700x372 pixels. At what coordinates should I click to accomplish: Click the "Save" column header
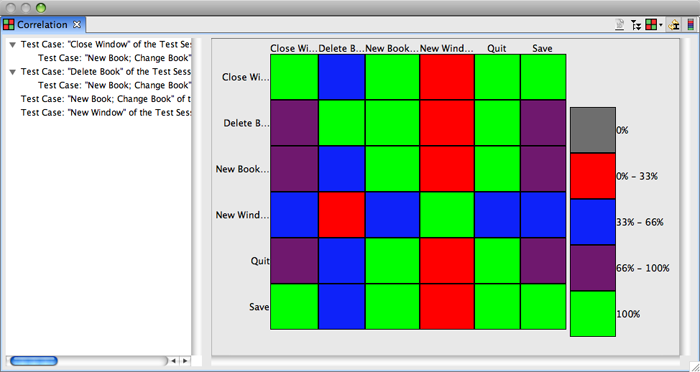[x=542, y=48]
